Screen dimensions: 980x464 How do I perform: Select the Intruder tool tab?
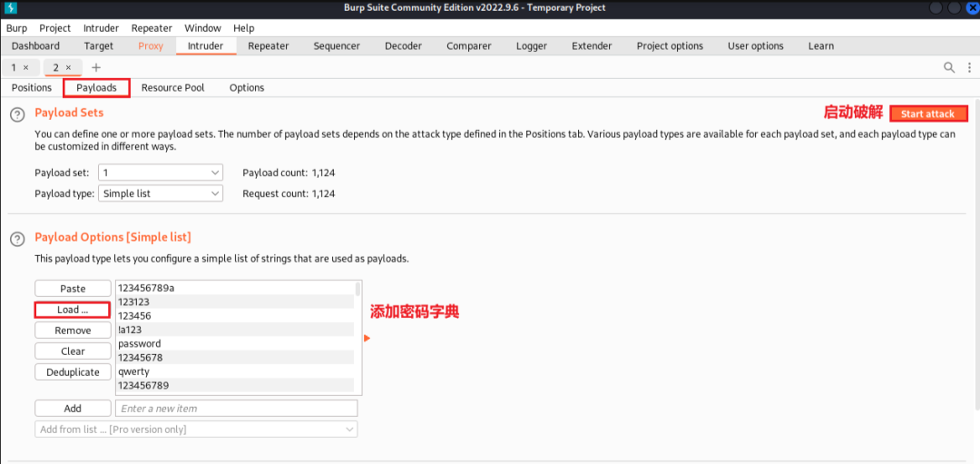(206, 46)
